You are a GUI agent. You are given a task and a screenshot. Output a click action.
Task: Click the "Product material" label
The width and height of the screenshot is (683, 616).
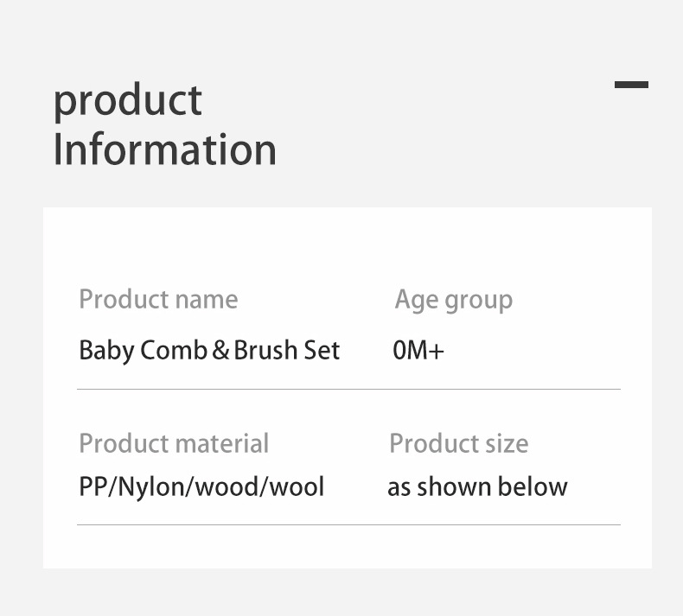click(x=174, y=443)
